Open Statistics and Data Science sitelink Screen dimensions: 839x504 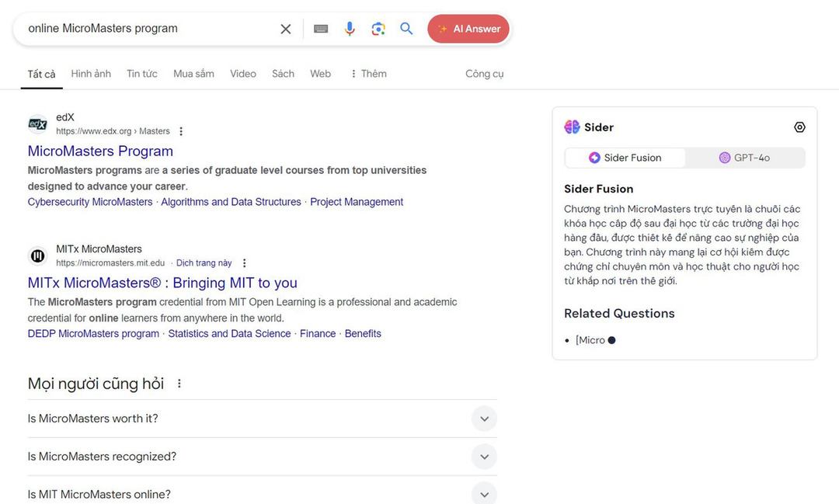pos(229,333)
